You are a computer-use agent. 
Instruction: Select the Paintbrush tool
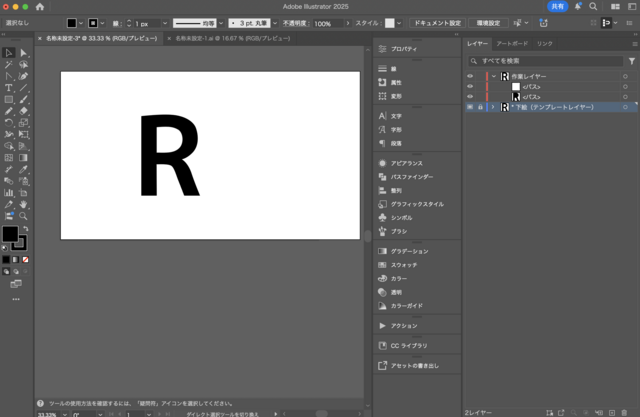point(23,100)
